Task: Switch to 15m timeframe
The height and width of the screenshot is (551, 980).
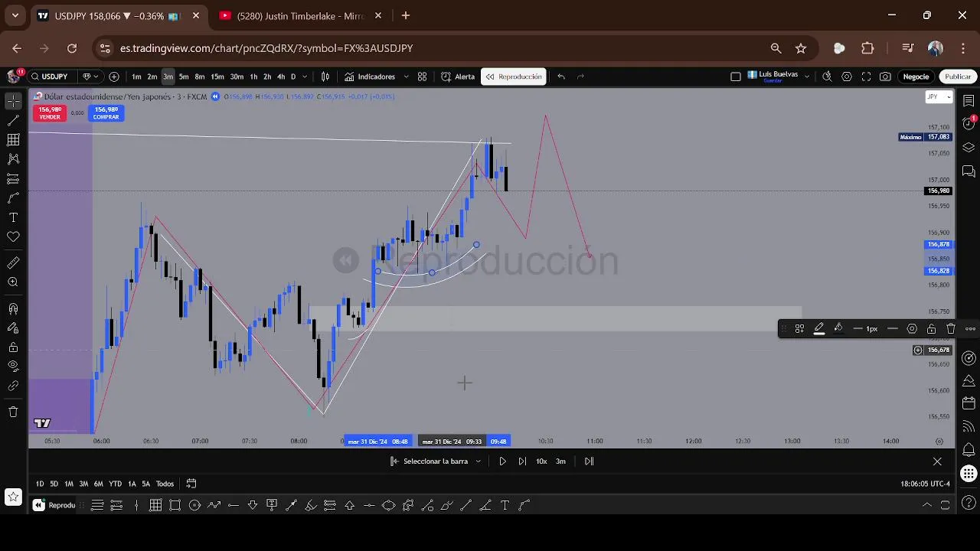Action: pyautogui.click(x=217, y=77)
